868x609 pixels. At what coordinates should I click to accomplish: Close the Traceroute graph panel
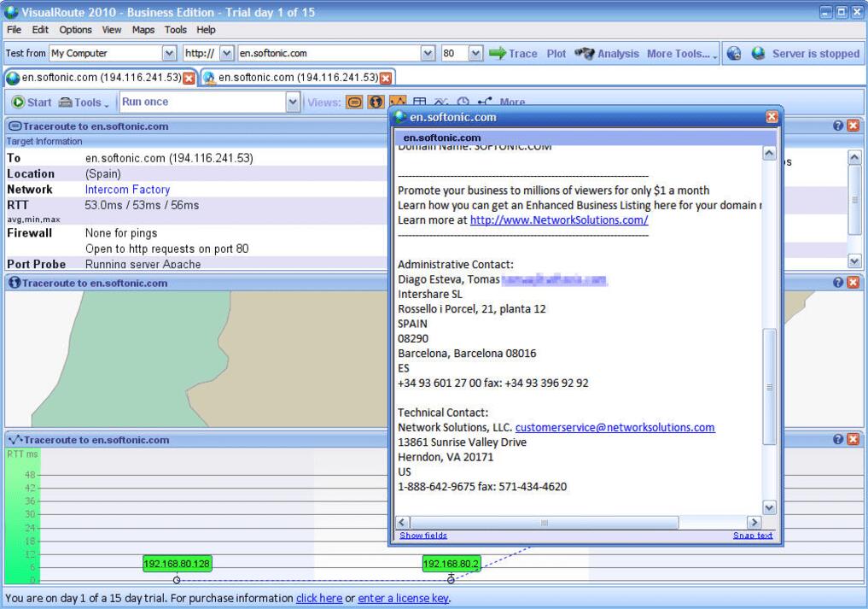point(853,439)
